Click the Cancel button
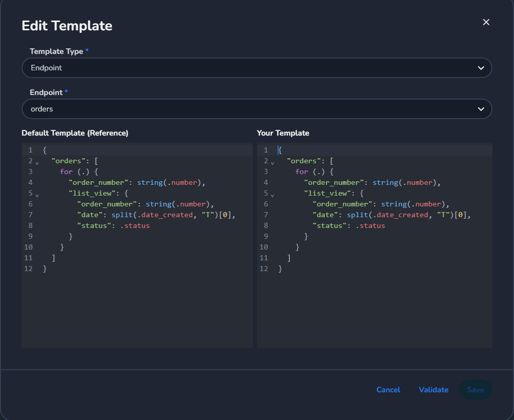Image resolution: width=514 pixels, height=420 pixels. pyautogui.click(x=388, y=390)
